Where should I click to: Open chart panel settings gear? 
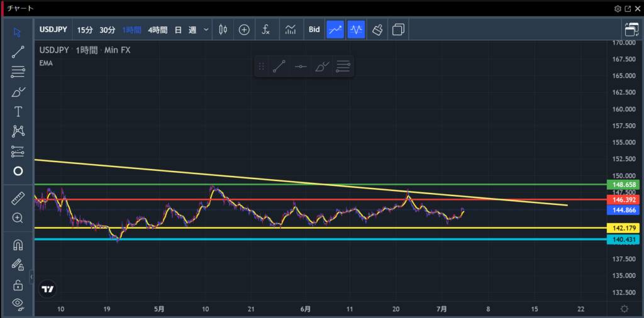click(x=618, y=9)
